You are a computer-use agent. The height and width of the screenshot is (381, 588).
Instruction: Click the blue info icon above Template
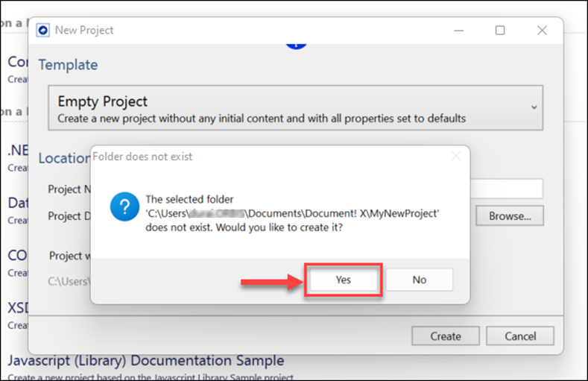tap(296, 43)
